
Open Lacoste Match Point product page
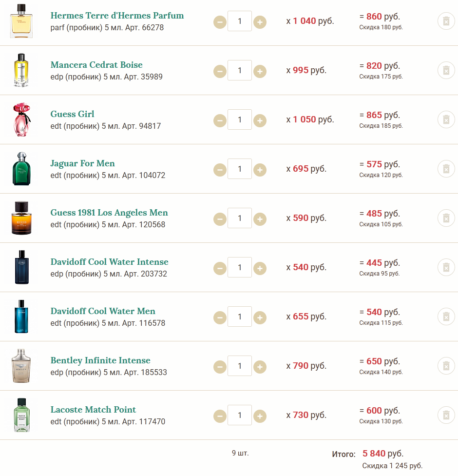tap(93, 410)
